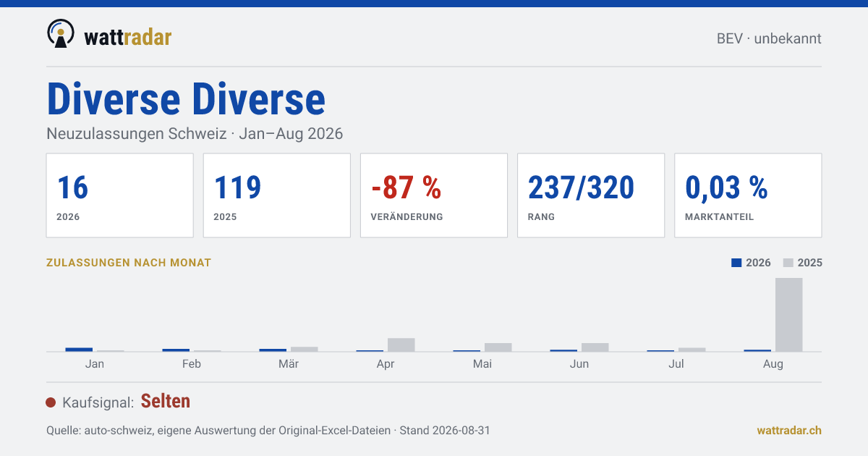
Task: Click the tall grey August 2025 bar
Action: (x=788, y=315)
